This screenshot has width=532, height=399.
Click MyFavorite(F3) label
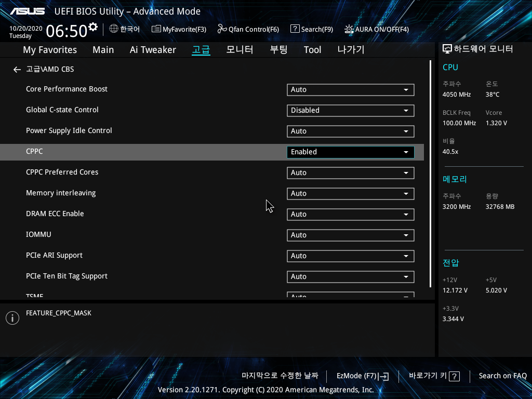pyautogui.click(x=184, y=30)
